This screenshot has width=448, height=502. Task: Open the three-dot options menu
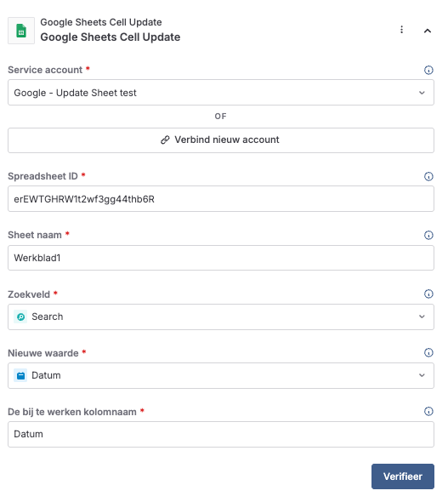pyautogui.click(x=401, y=30)
